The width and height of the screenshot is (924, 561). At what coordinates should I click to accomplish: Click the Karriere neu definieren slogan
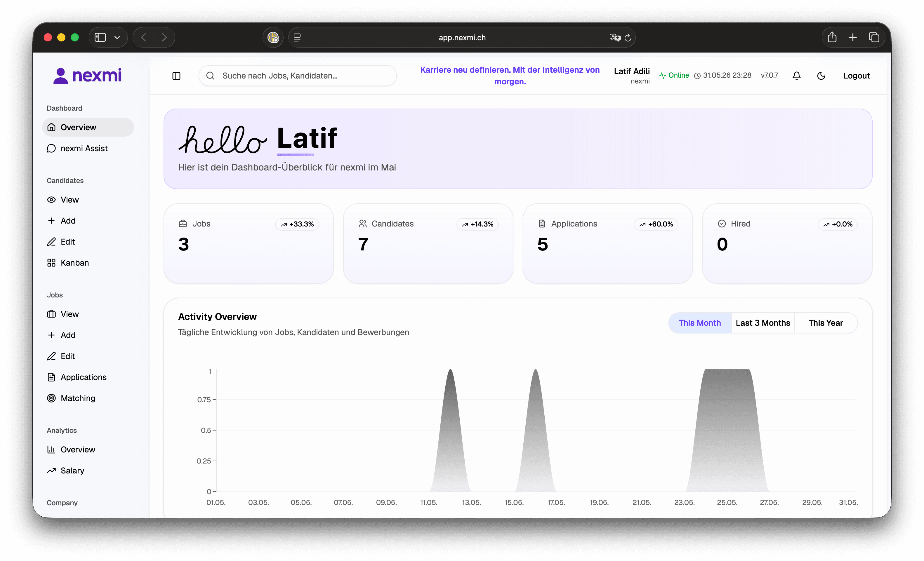point(510,75)
